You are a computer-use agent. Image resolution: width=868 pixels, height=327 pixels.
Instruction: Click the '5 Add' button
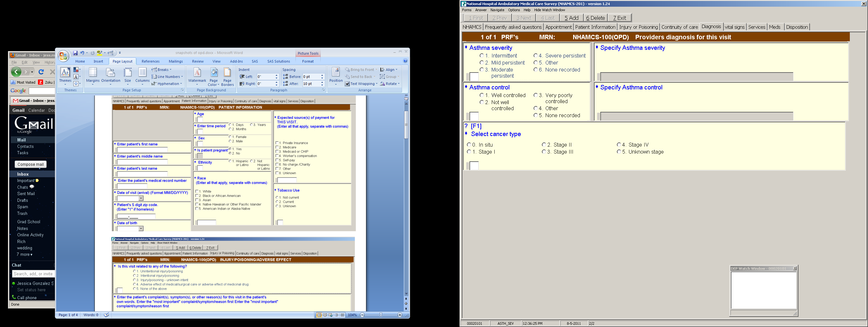(572, 18)
